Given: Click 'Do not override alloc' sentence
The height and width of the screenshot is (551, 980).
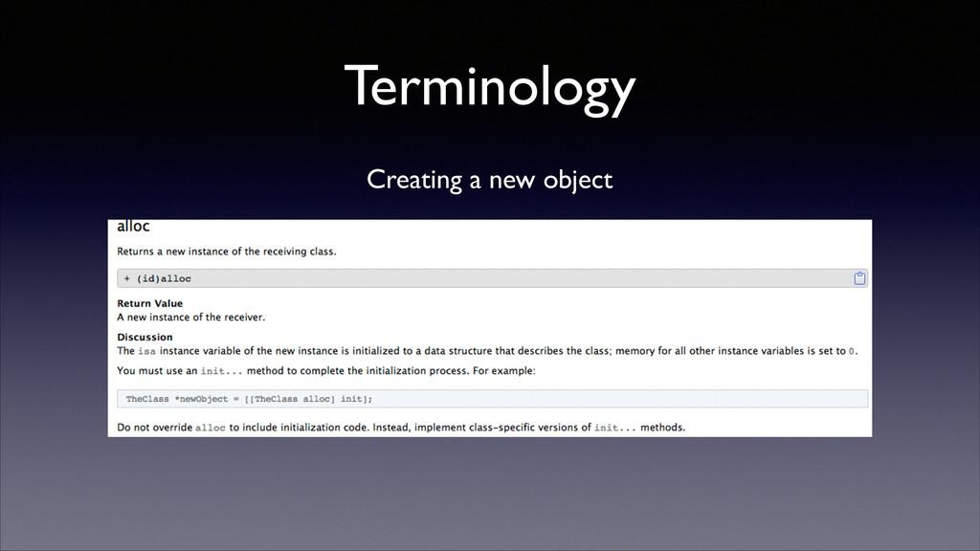Looking at the screenshot, I should (x=401, y=428).
